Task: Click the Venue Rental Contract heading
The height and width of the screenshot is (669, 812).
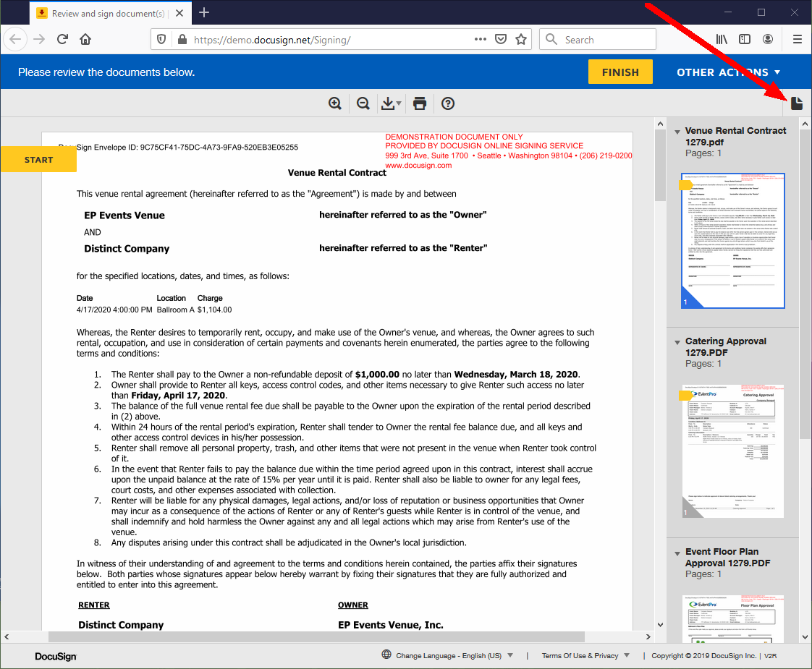Action: [x=337, y=173]
